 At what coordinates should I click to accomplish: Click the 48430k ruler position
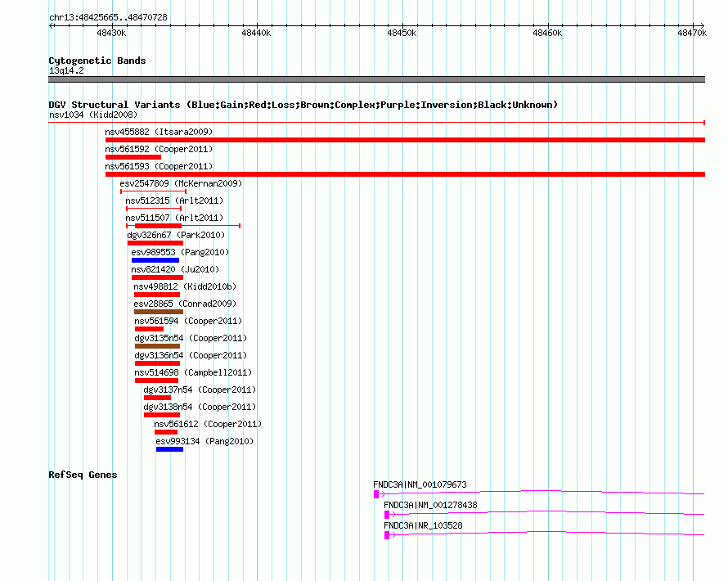pos(111,33)
